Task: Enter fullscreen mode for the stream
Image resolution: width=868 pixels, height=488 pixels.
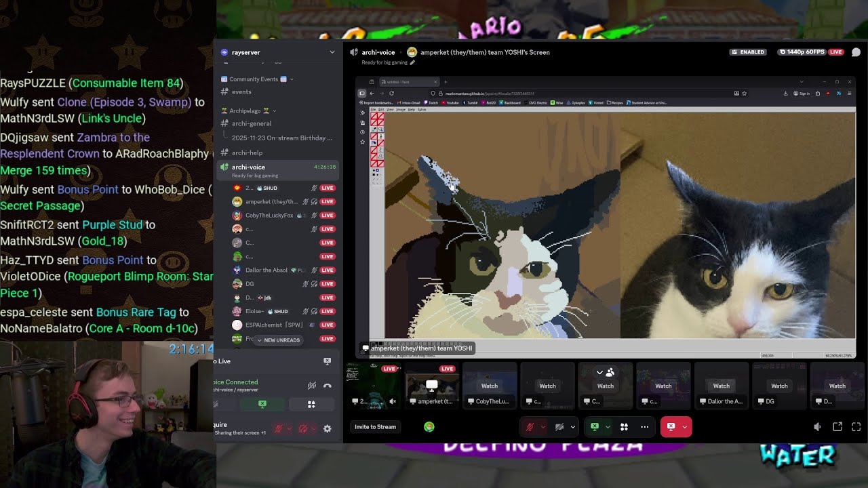Action: [856, 427]
